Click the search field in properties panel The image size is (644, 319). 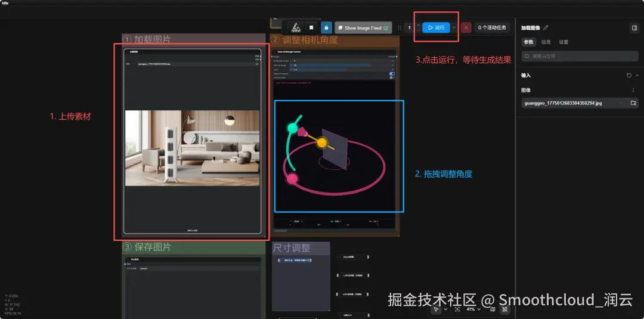tap(580, 56)
